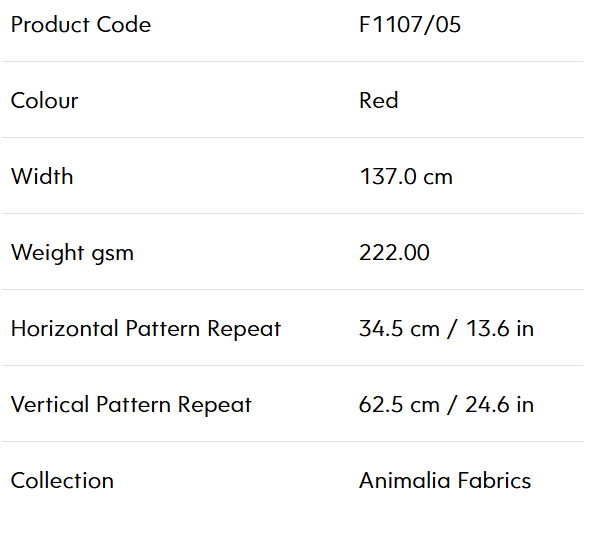Click the word Fabrics in Collection value

pos(494,481)
